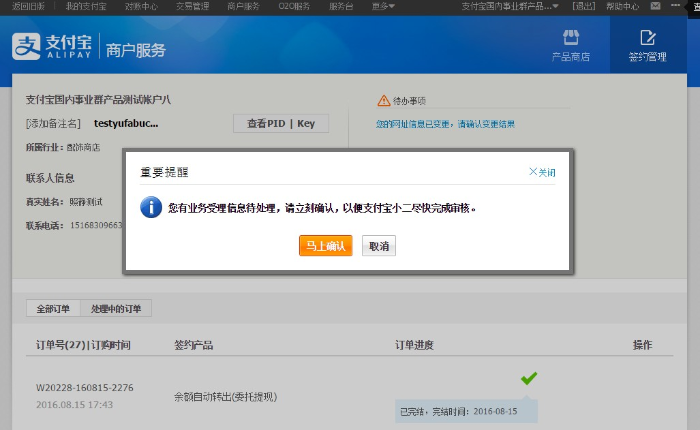Open 服务台 menu item
700x430 pixels.
tap(341, 6)
